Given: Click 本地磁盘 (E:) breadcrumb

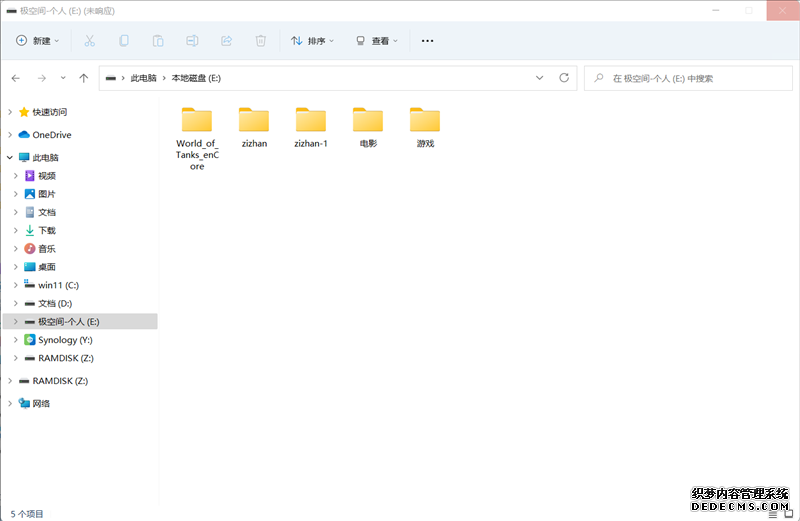Looking at the screenshot, I should [x=196, y=78].
